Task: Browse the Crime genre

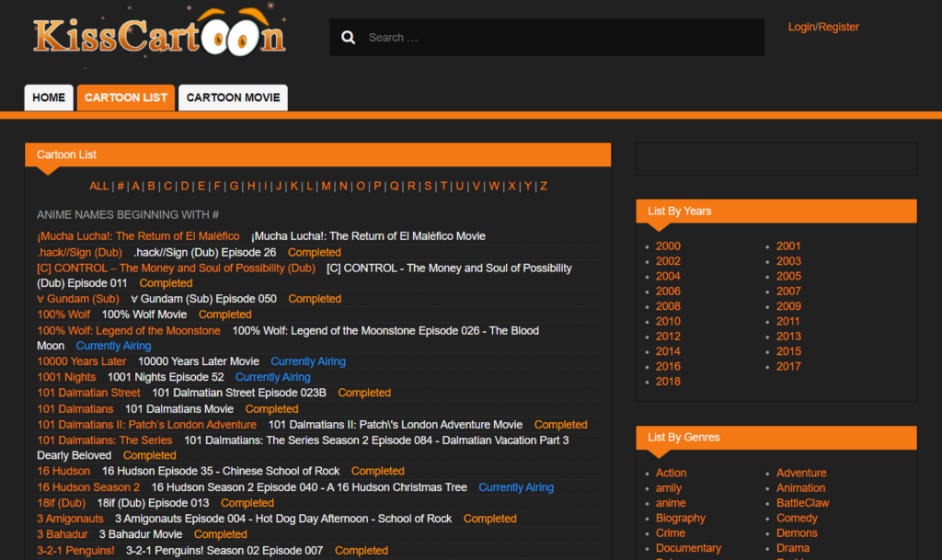Action: point(671,533)
